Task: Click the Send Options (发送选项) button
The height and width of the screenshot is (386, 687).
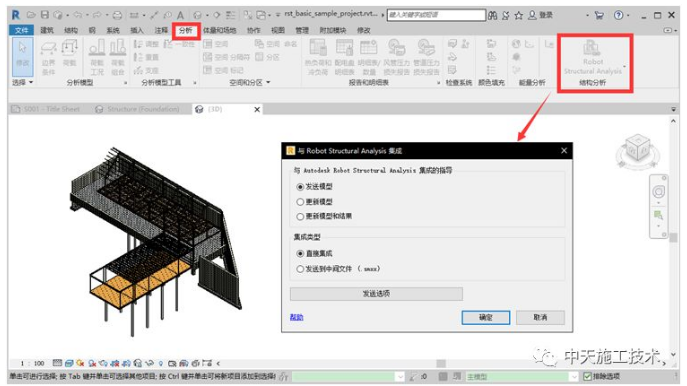Action: pos(376,294)
